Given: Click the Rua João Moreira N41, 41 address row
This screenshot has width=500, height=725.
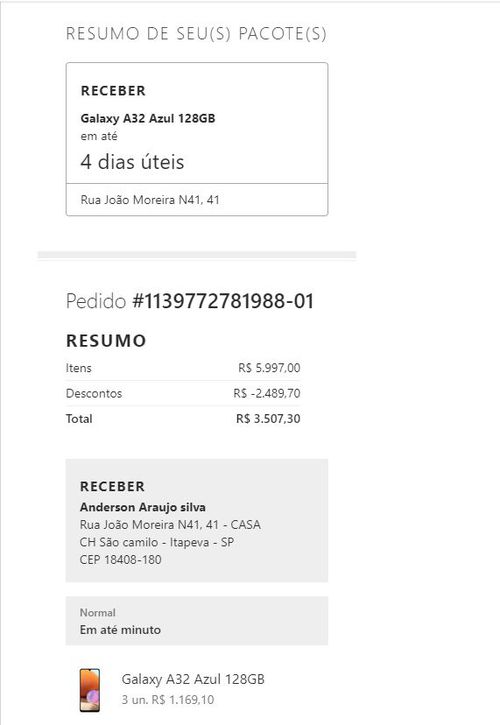Looking at the screenshot, I should coord(197,200).
